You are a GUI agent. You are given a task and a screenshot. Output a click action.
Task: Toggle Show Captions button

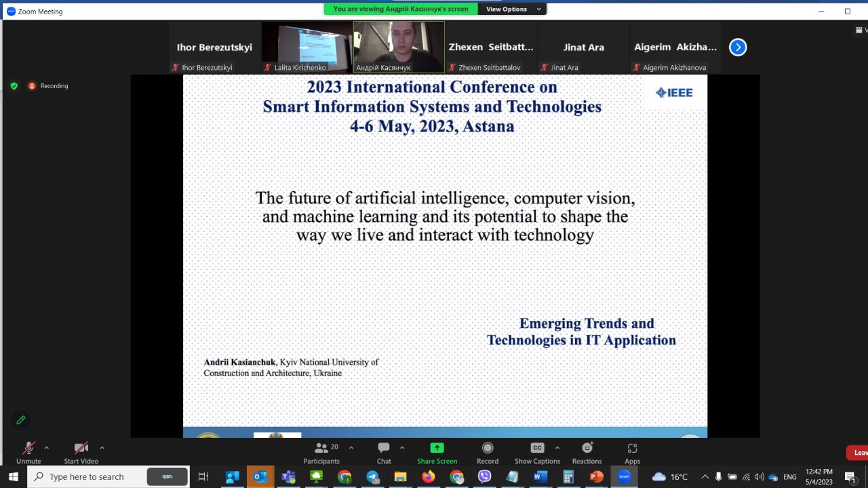point(537,452)
